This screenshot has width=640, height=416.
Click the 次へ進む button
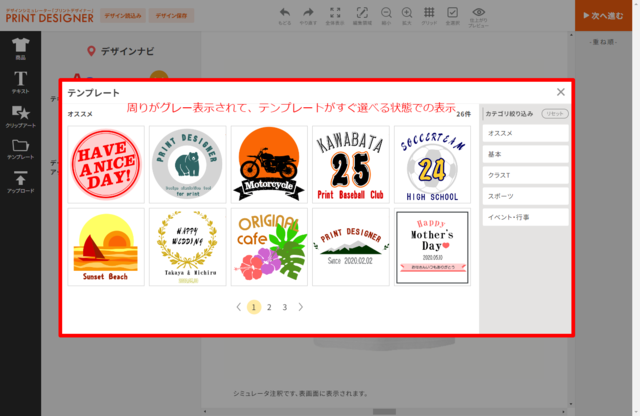pyautogui.click(x=603, y=16)
